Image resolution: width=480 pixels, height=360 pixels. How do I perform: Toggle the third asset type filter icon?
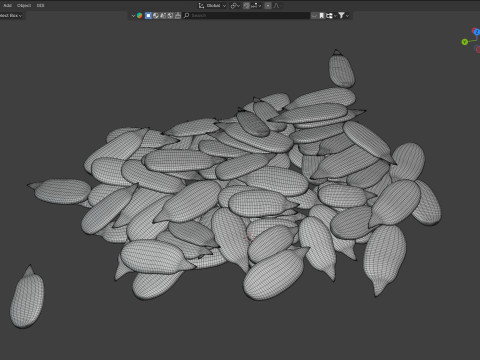pos(163,16)
